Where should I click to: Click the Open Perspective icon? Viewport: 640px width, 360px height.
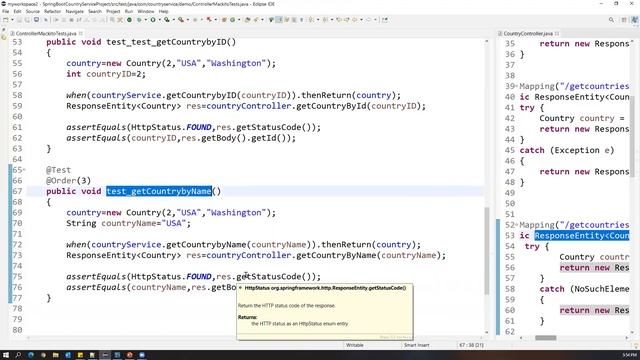(x=624, y=20)
